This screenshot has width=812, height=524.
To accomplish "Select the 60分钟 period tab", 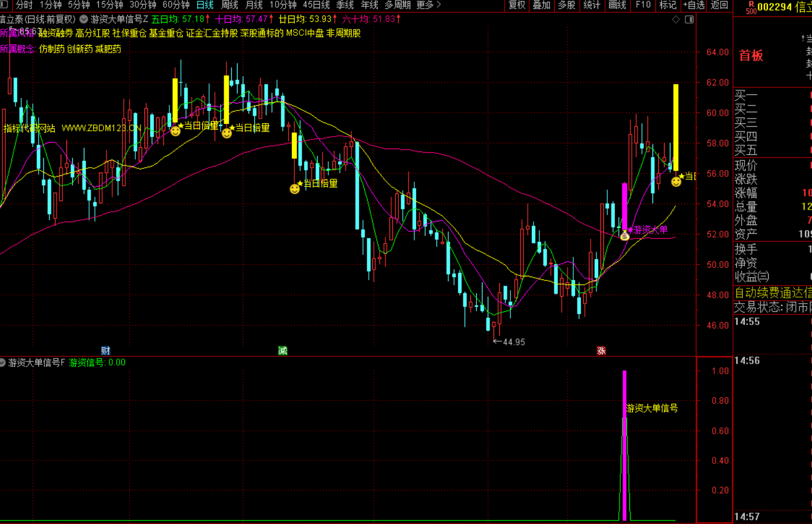I will (176, 5).
